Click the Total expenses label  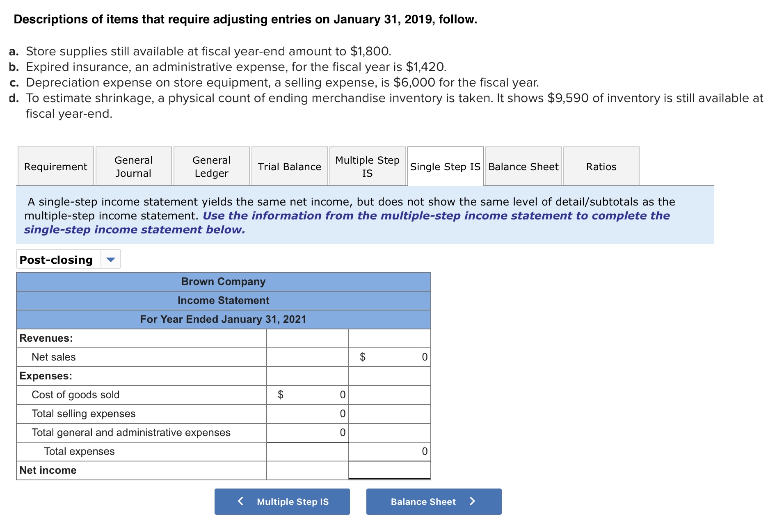pyautogui.click(x=79, y=452)
